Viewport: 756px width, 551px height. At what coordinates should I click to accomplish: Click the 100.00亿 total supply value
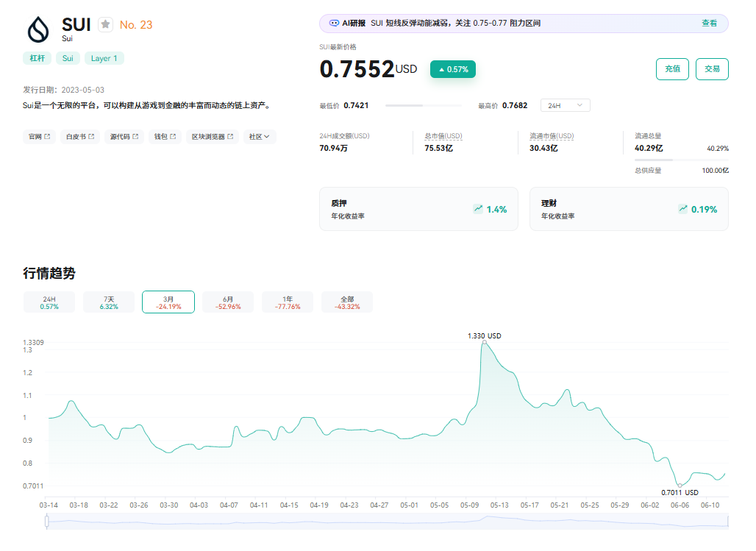[715, 171]
